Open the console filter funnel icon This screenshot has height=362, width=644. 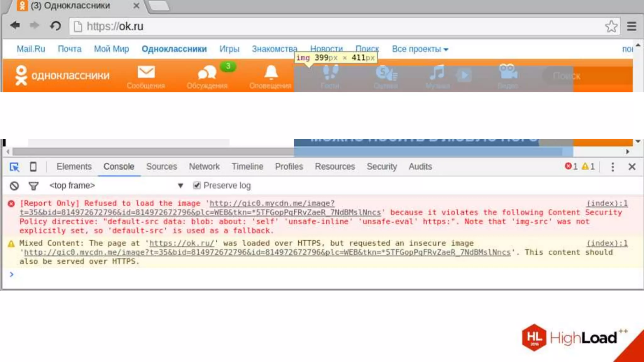click(x=33, y=186)
